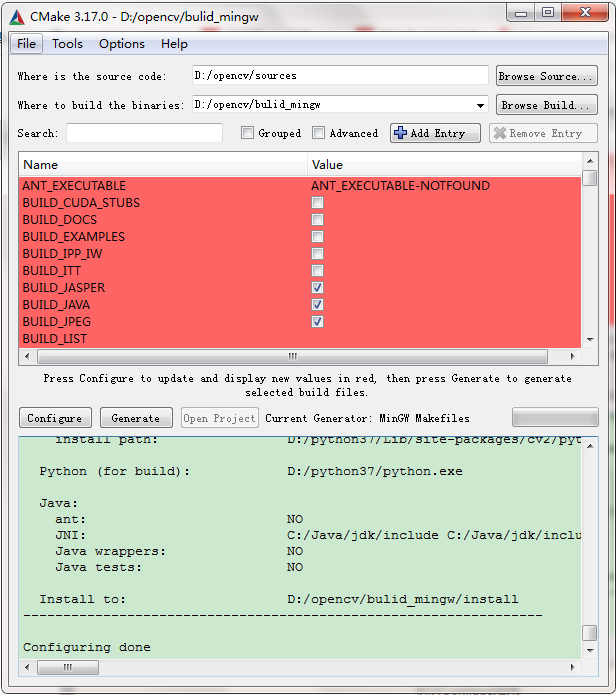The width and height of the screenshot is (616, 695).
Task: Click output log scroll left arrow
Action: click(x=27, y=667)
